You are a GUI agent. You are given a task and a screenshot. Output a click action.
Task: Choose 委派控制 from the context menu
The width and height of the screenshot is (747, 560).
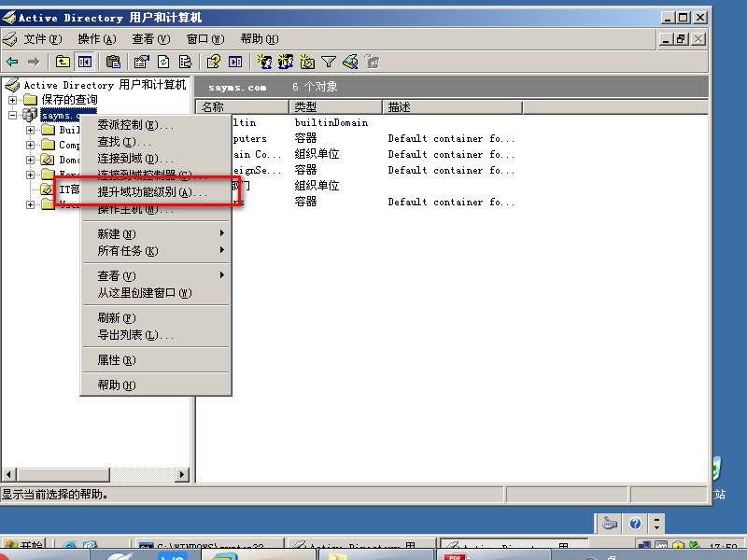tap(135, 124)
